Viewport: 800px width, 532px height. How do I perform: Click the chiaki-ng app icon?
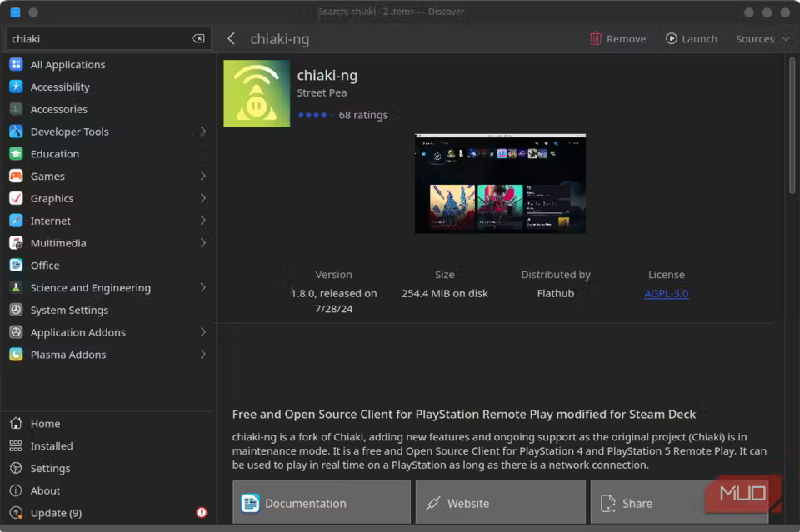click(257, 93)
